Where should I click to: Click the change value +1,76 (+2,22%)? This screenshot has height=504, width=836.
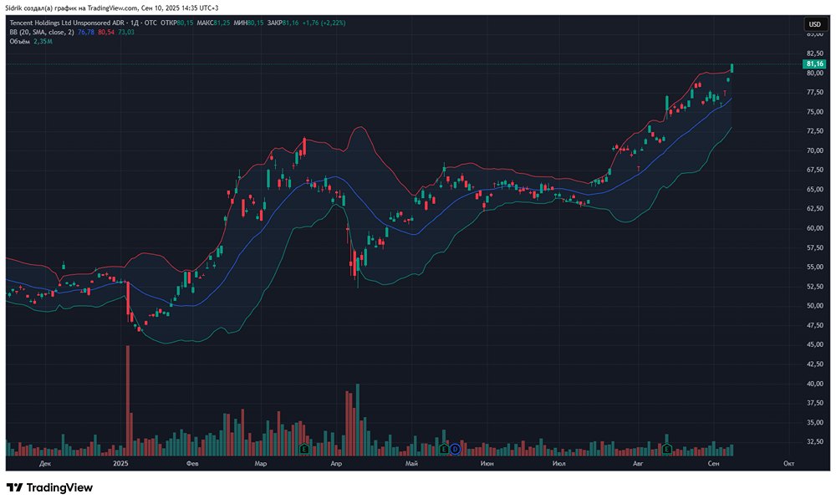[x=324, y=23]
